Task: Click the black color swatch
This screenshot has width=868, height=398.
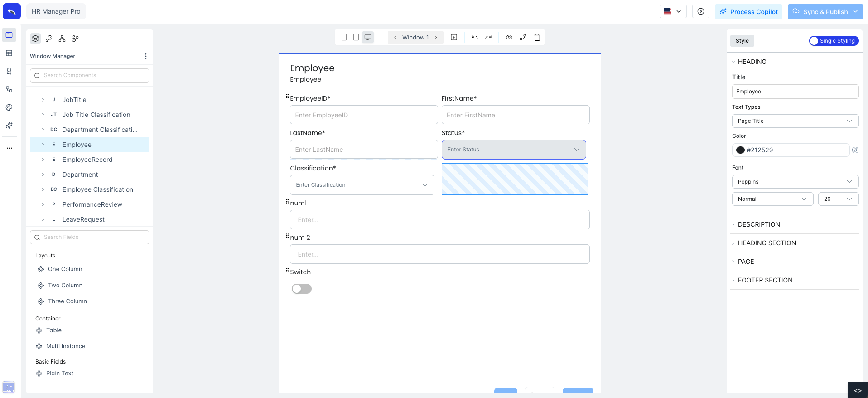Action: point(740,150)
